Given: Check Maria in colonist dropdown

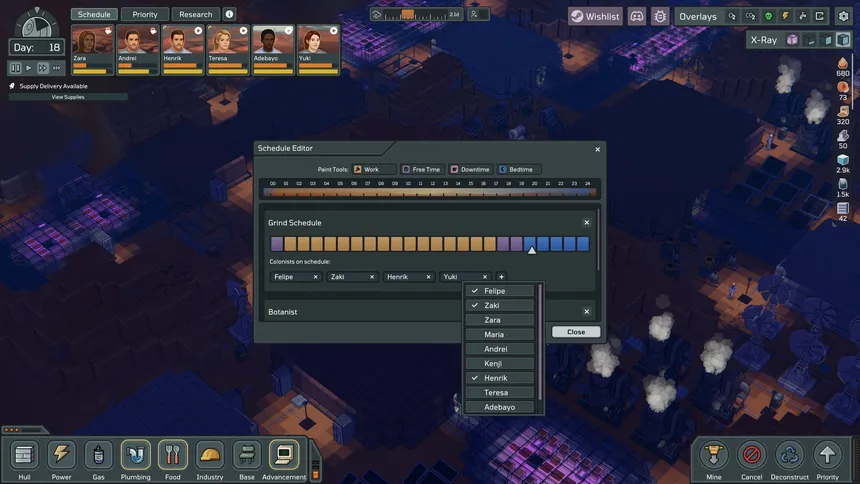Looking at the screenshot, I should click(500, 334).
